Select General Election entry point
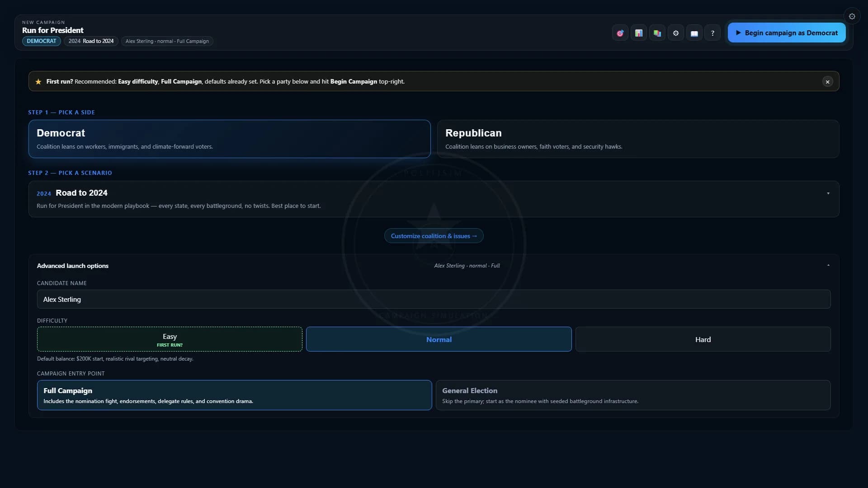 coord(633,395)
